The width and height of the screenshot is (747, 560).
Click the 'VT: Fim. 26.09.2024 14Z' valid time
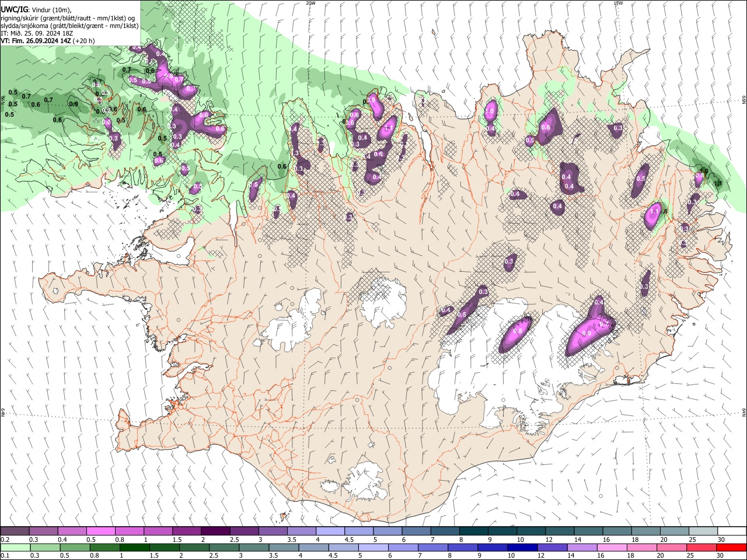tap(36, 41)
